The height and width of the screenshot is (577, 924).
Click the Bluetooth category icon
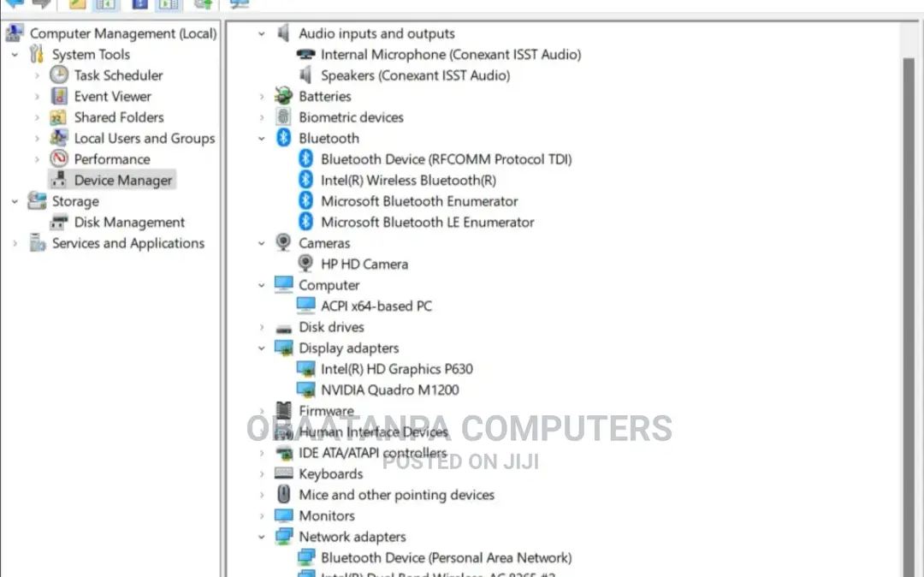[x=283, y=138]
